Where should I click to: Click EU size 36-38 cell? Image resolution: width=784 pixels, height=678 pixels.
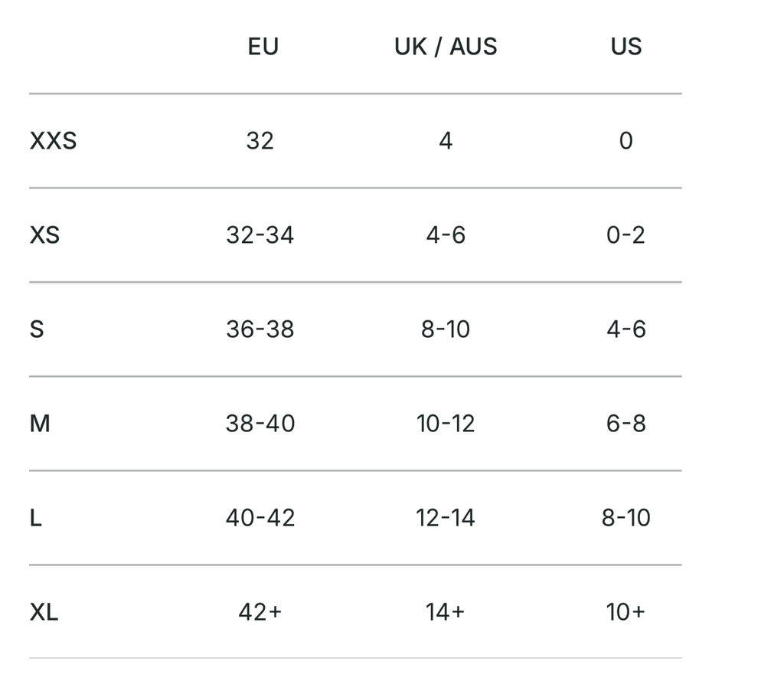point(260,329)
